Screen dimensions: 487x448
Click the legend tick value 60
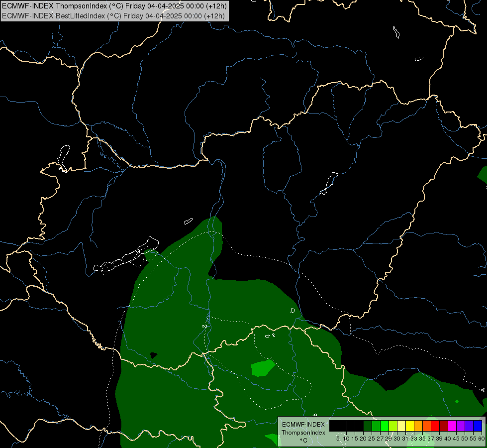click(x=482, y=439)
